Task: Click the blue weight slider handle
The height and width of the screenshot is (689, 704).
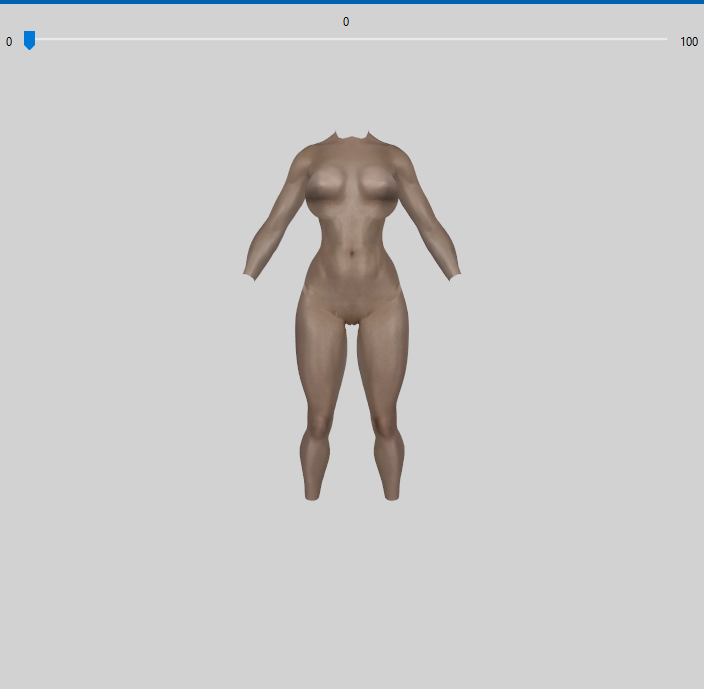Action: pyautogui.click(x=29, y=40)
